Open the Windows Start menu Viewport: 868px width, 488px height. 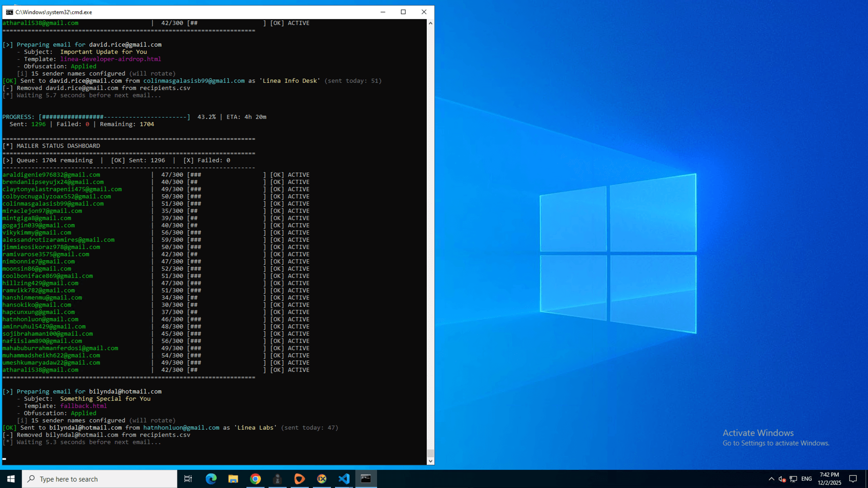(x=11, y=479)
